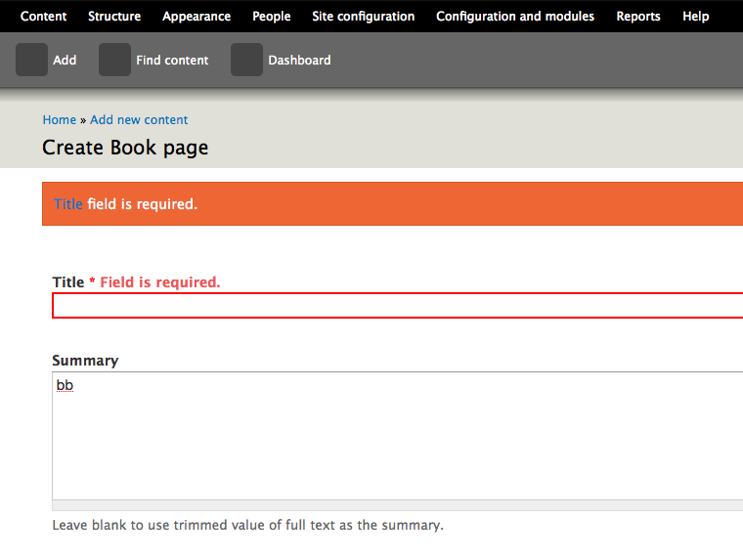Open Configuration and modules

[x=515, y=17]
